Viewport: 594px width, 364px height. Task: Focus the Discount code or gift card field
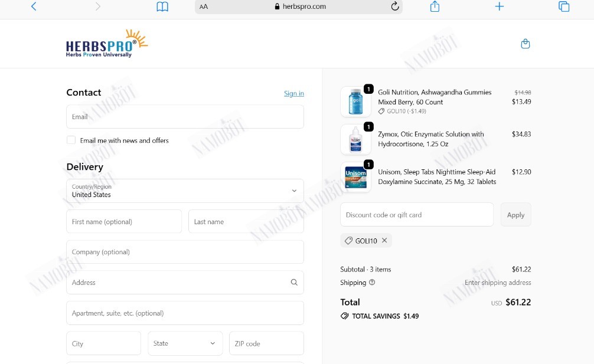point(417,215)
